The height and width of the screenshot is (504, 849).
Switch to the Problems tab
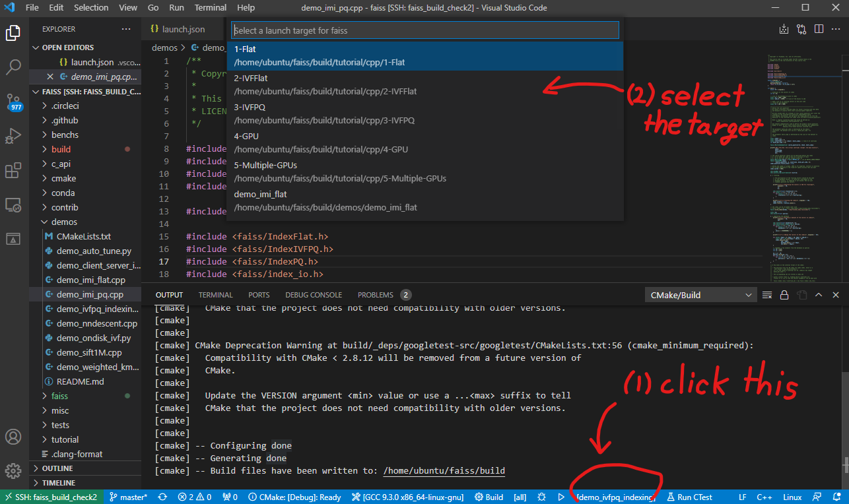point(384,295)
